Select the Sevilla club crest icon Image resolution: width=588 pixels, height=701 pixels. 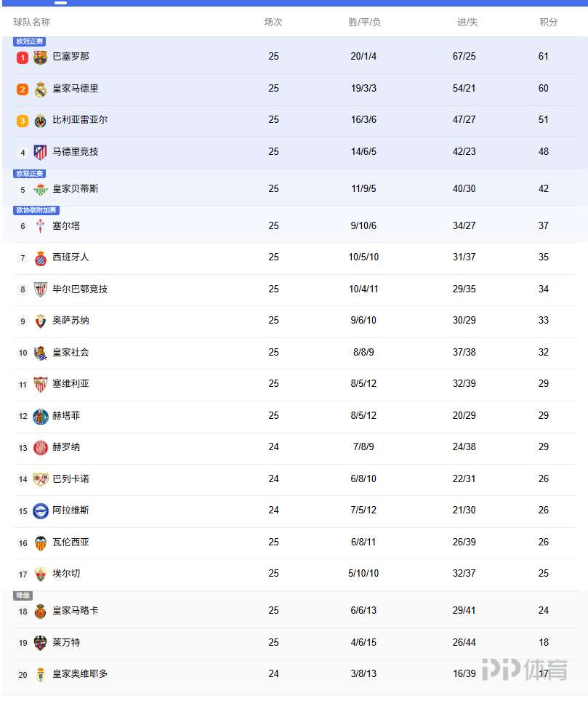41,385
